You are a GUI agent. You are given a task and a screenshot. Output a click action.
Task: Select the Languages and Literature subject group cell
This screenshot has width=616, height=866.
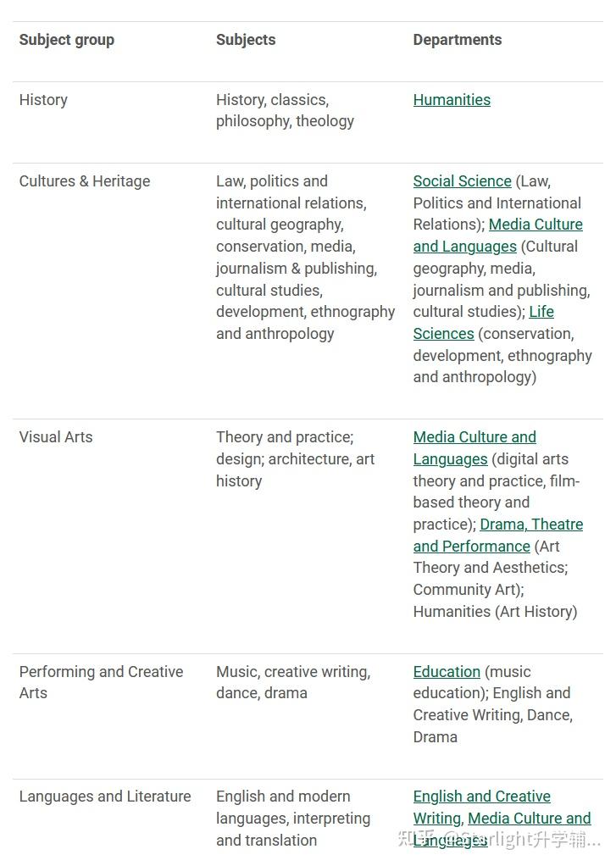point(105,797)
